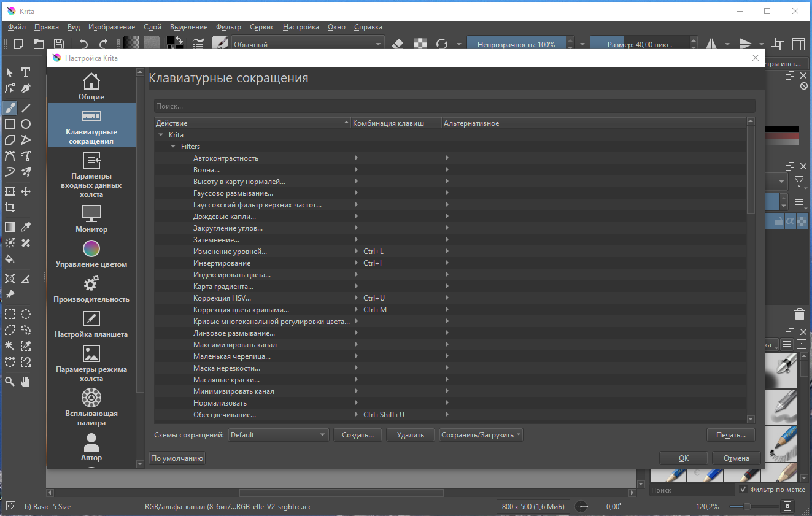Expand shortcut for 'Изменение уровней' Ctrl+L
812x516 pixels.
tap(356, 252)
